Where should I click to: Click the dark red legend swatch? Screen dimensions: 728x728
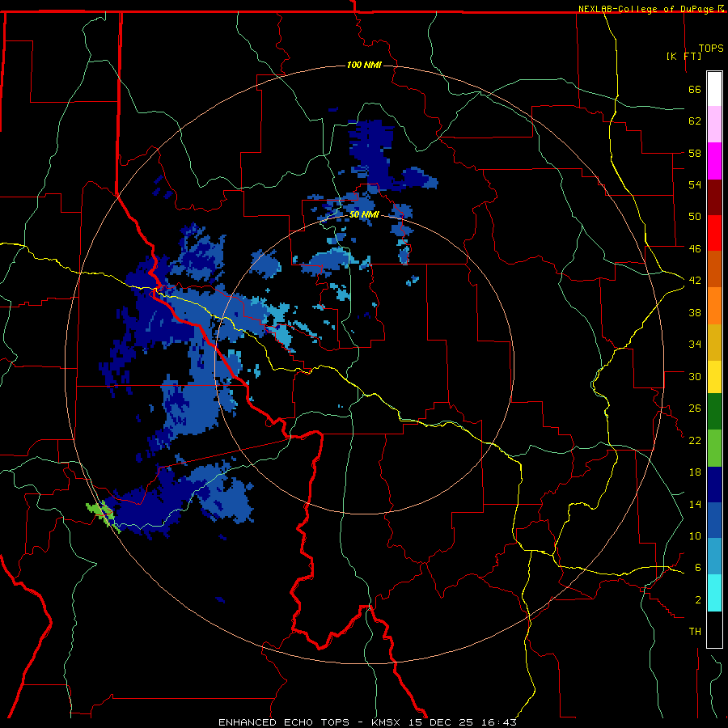(714, 197)
